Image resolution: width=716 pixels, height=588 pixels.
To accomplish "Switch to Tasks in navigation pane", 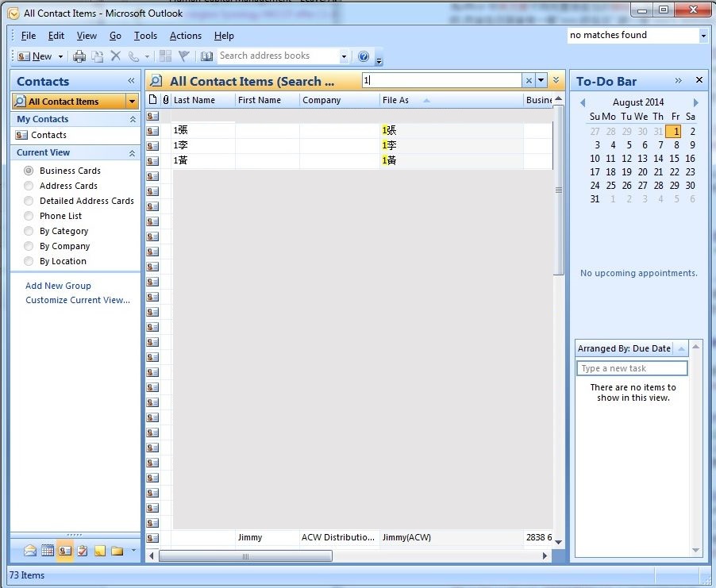I will point(83,551).
